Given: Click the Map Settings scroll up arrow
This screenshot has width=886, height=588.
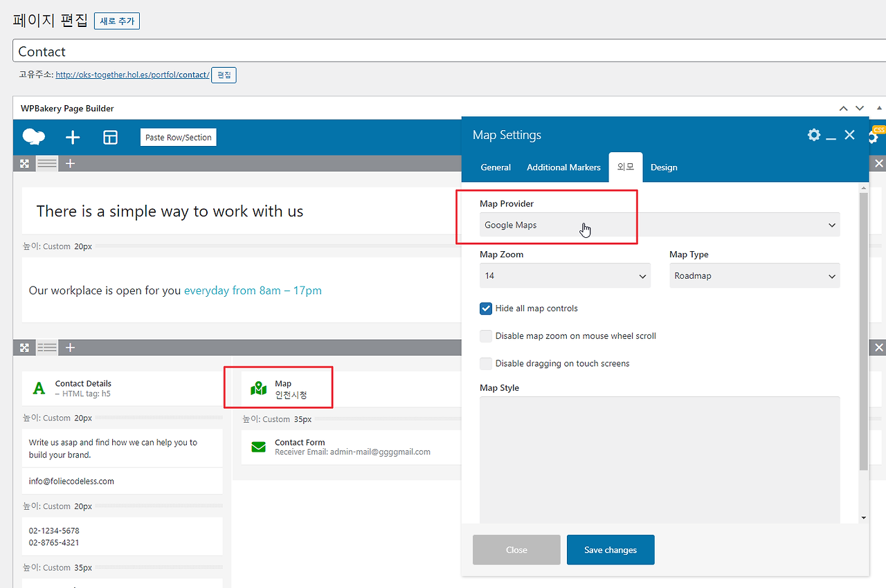Looking at the screenshot, I should coord(863,188).
